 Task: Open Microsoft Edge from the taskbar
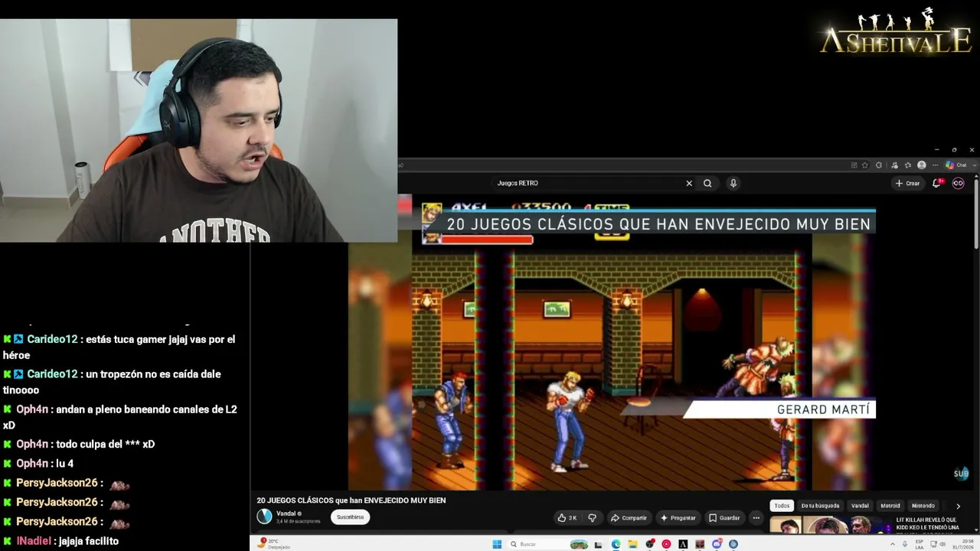pos(616,544)
